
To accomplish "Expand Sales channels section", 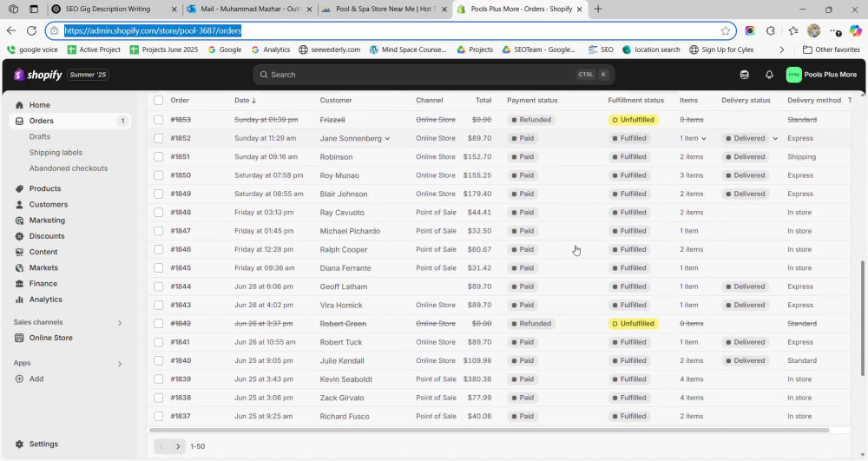I will pos(120,323).
